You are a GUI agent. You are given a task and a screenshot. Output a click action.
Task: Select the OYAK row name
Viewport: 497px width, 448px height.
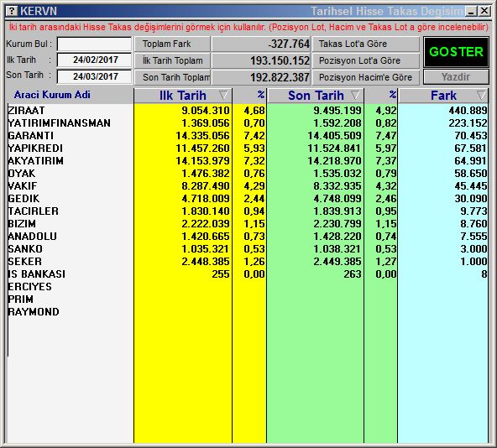[22, 174]
